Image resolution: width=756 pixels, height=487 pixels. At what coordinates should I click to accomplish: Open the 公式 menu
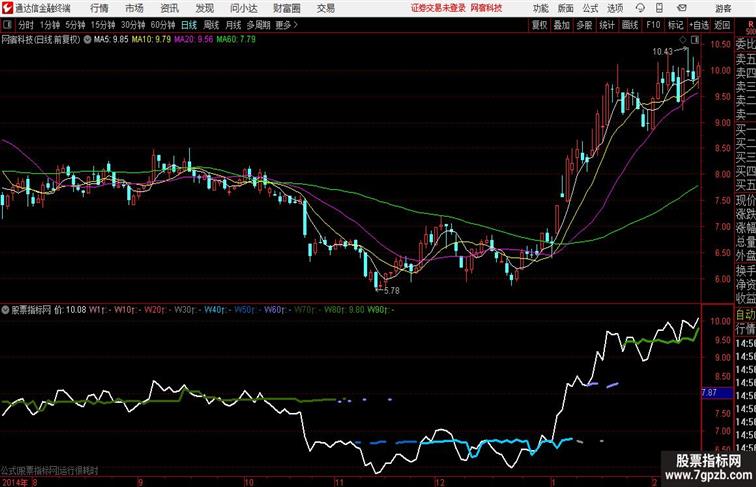590,8
